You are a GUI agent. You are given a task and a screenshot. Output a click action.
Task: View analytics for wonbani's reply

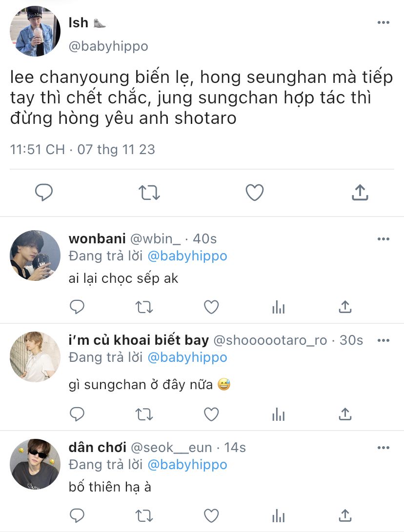tap(279, 307)
